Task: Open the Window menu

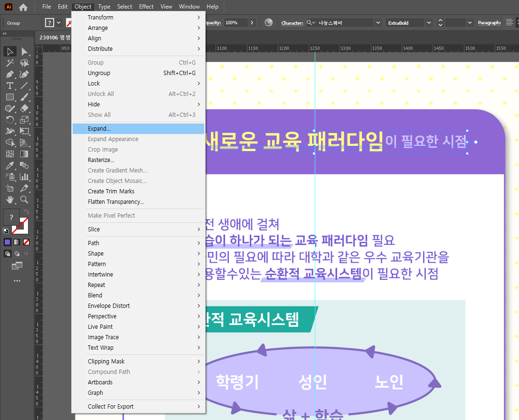Action: [189, 7]
